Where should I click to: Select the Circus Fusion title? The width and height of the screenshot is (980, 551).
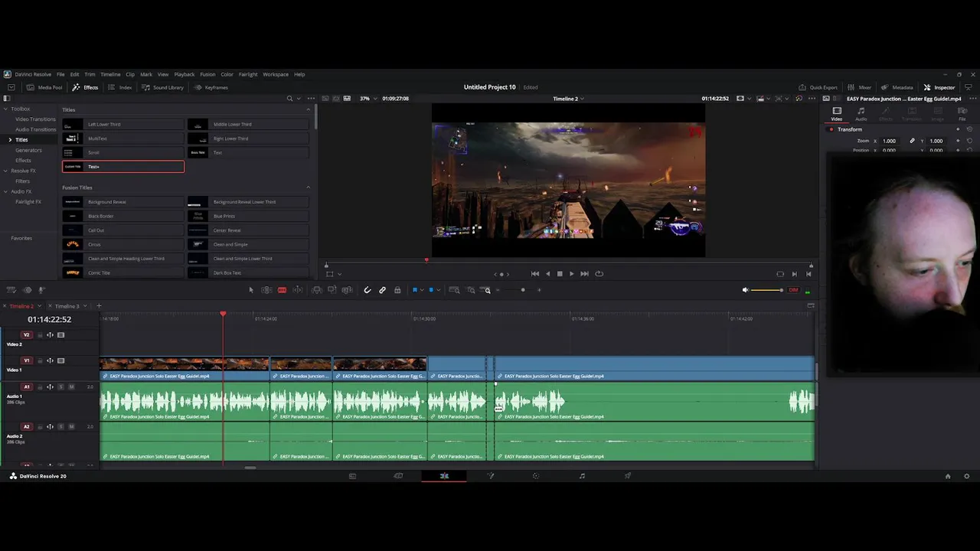pos(123,244)
